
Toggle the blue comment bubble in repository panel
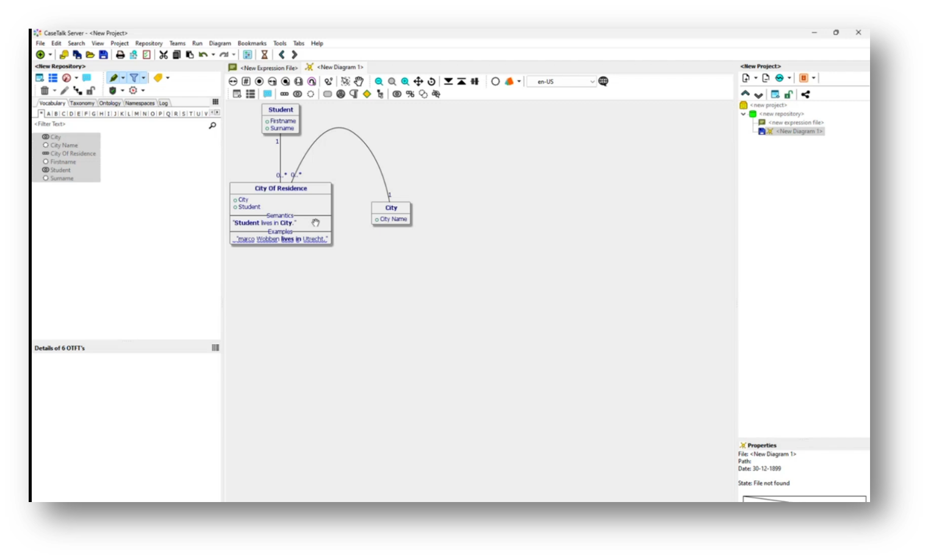(x=87, y=78)
